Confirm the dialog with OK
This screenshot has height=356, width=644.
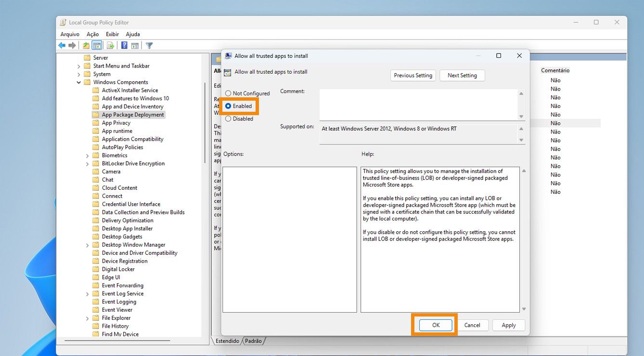coord(436,325)
